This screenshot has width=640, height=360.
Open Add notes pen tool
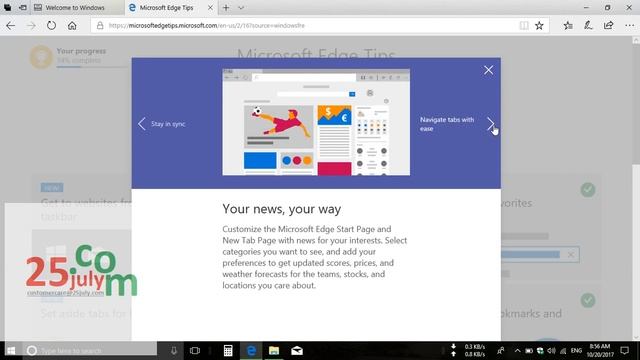tap(588, 26)
